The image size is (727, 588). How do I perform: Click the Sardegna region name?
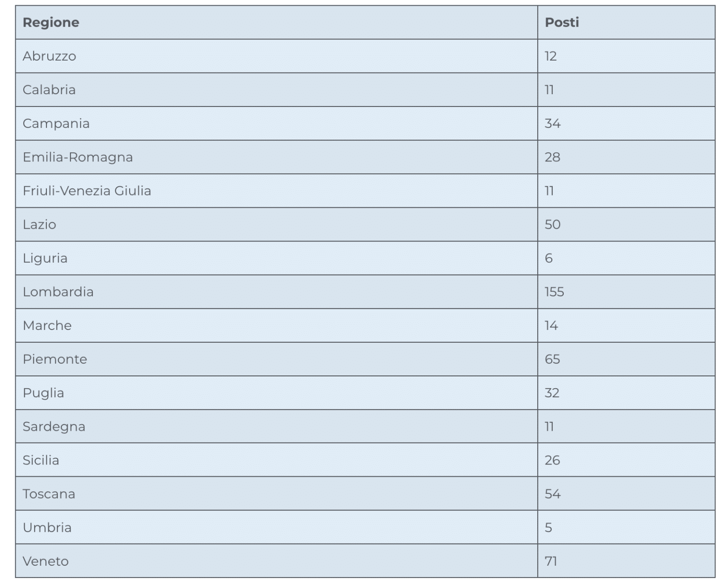coord(54,427)
